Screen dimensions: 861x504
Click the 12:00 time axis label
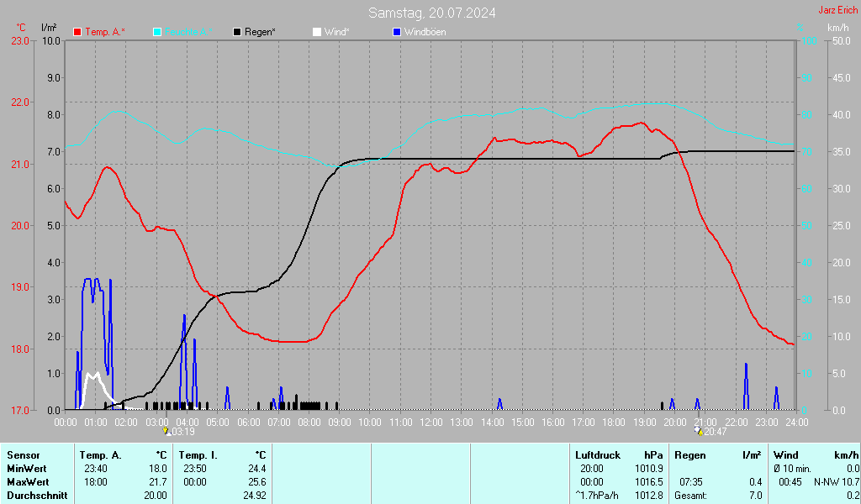[x=430, y=421]
